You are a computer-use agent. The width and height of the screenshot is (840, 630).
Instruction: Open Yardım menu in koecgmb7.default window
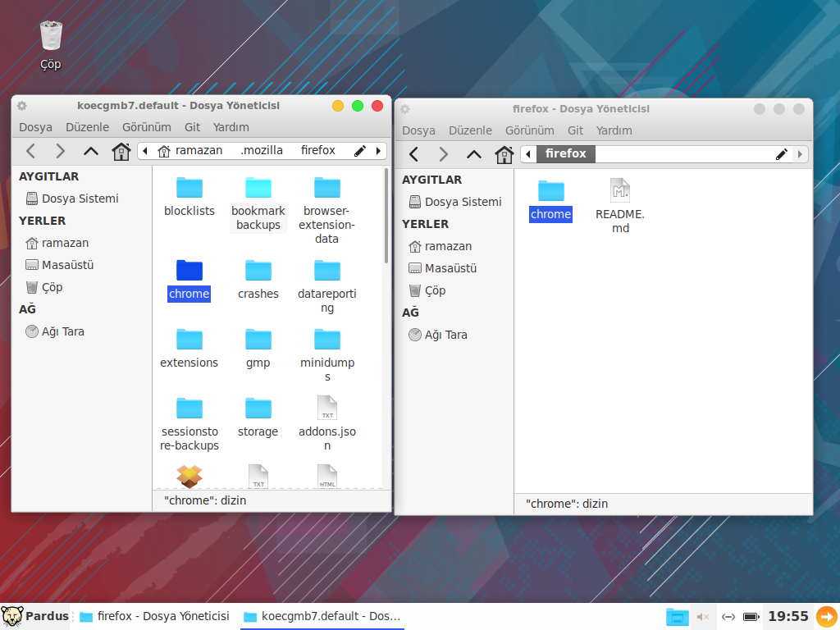[231, 127]
